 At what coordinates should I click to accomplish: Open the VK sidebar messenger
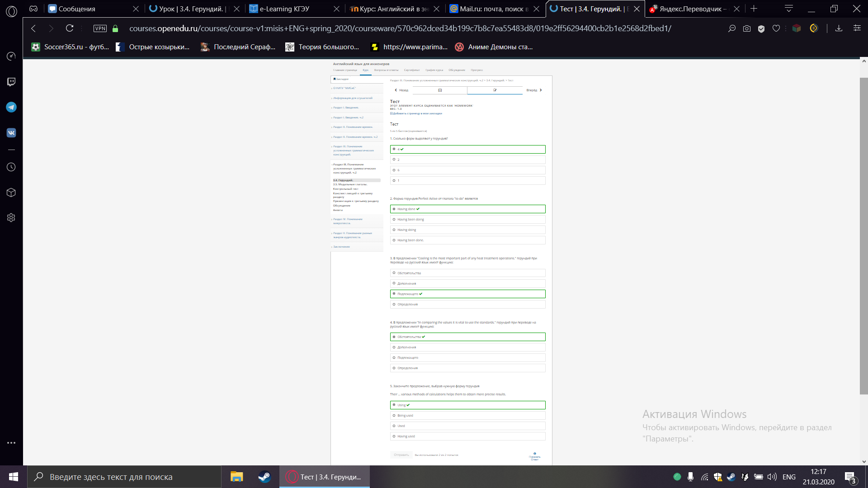coord(11,133)
